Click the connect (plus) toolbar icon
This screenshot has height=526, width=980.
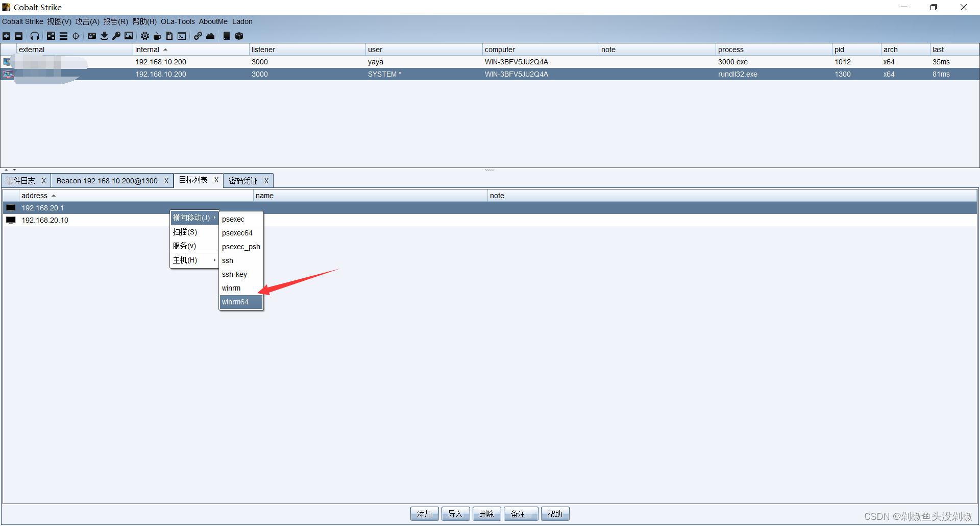click(6, 36)
